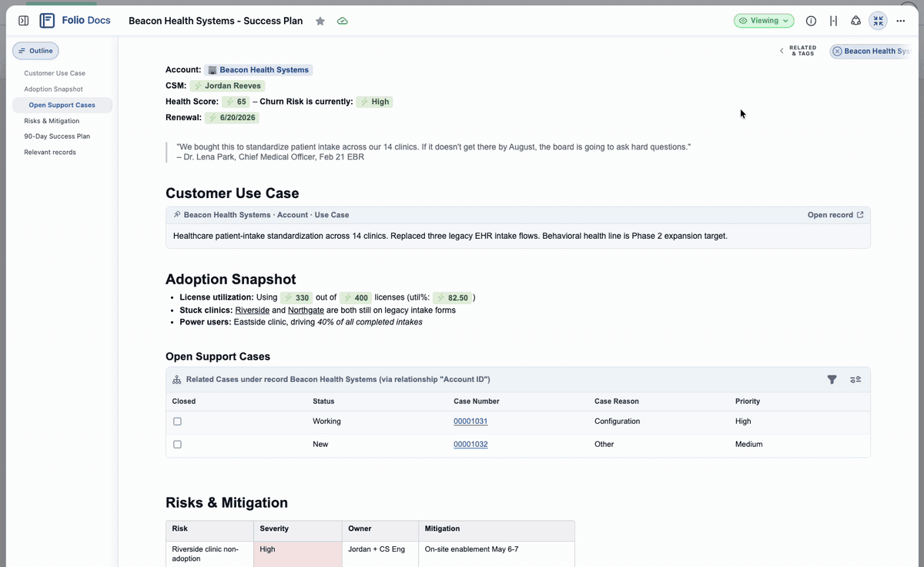Click the Use Case record pin icon
The height and width of the screenshot is (567, 924).
pos(177,215)
